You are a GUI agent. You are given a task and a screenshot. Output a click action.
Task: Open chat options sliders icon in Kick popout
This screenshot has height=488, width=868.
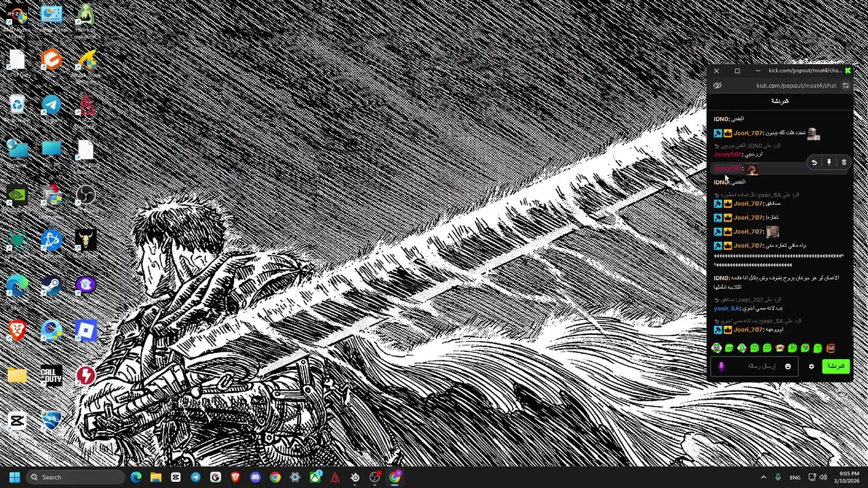[846, 85]
